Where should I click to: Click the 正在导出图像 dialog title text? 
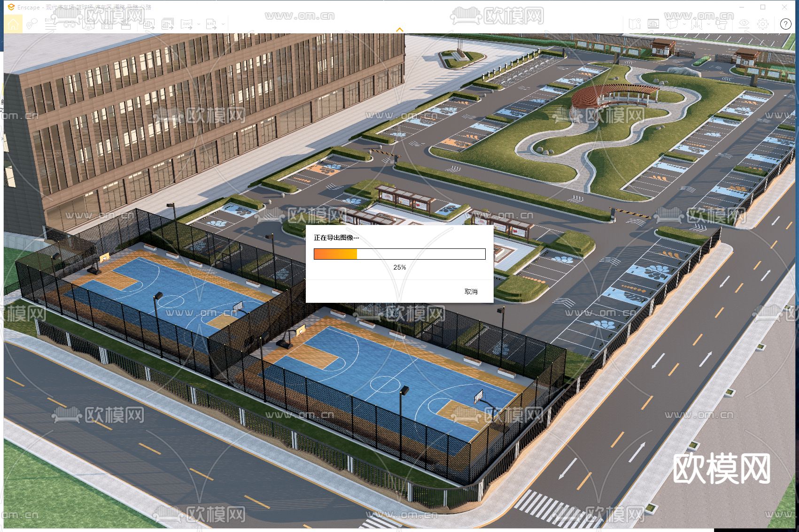click(x=336, y=238)
